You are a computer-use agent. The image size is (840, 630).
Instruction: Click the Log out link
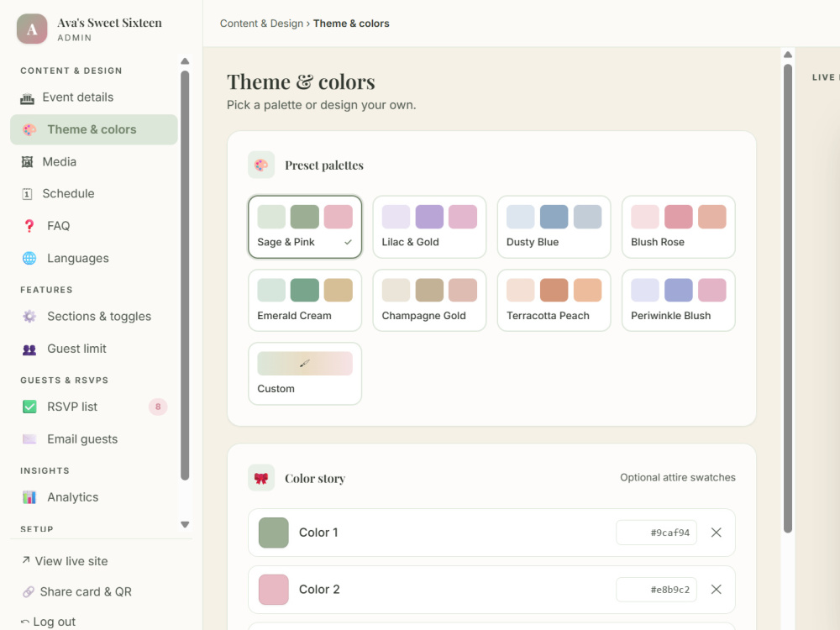(x=48, y=622)
